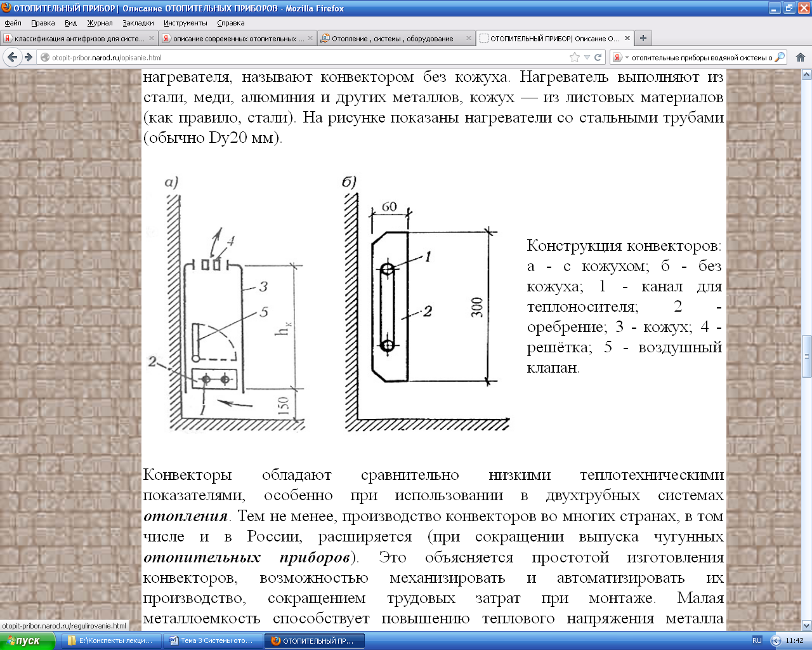Click scrollbar up arrow
This screenshot has width=812, height=650.
pos(806,74)
